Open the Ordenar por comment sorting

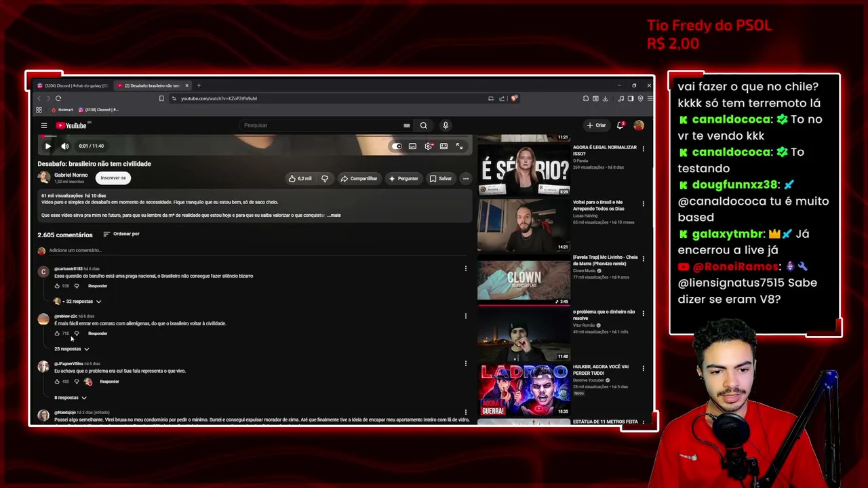pos(121,234)
